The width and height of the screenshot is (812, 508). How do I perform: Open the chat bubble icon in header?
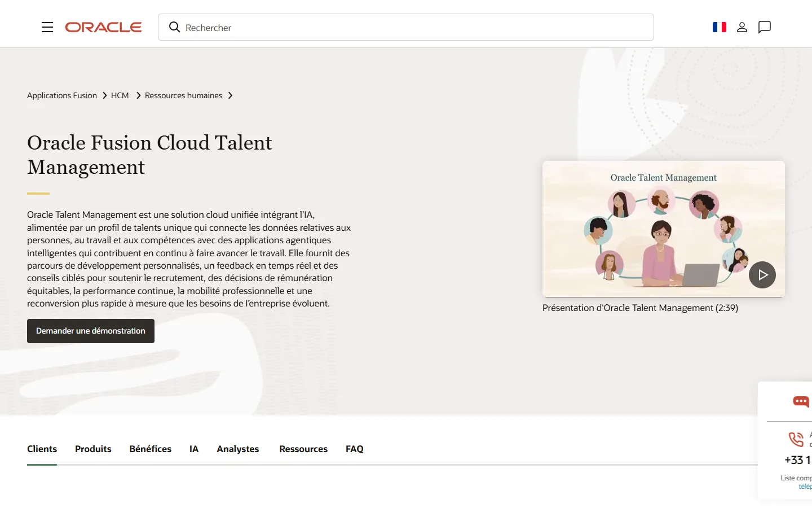(765, 27)
